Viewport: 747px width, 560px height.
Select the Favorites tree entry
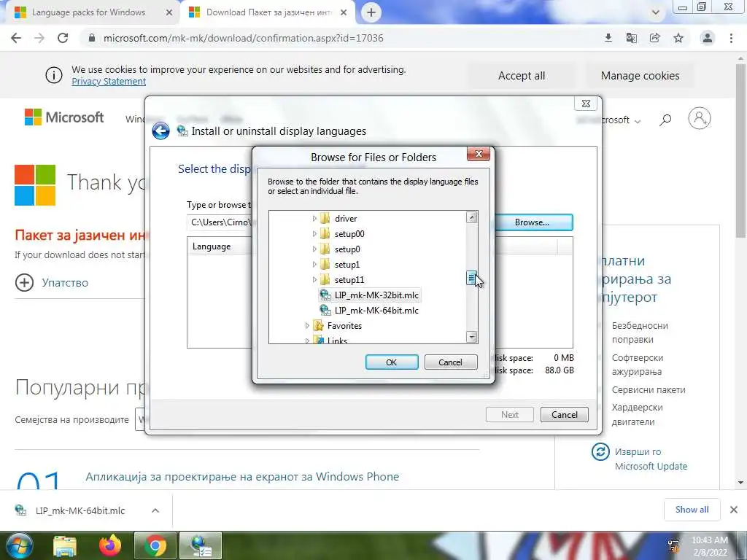(x=344, y=326)
